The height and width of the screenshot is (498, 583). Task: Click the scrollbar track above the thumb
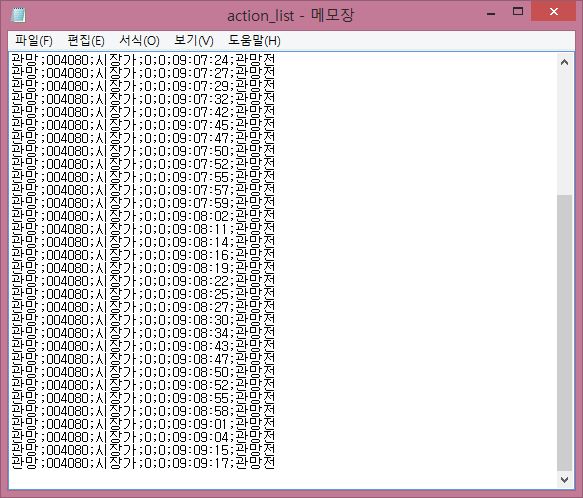[564, 132]
